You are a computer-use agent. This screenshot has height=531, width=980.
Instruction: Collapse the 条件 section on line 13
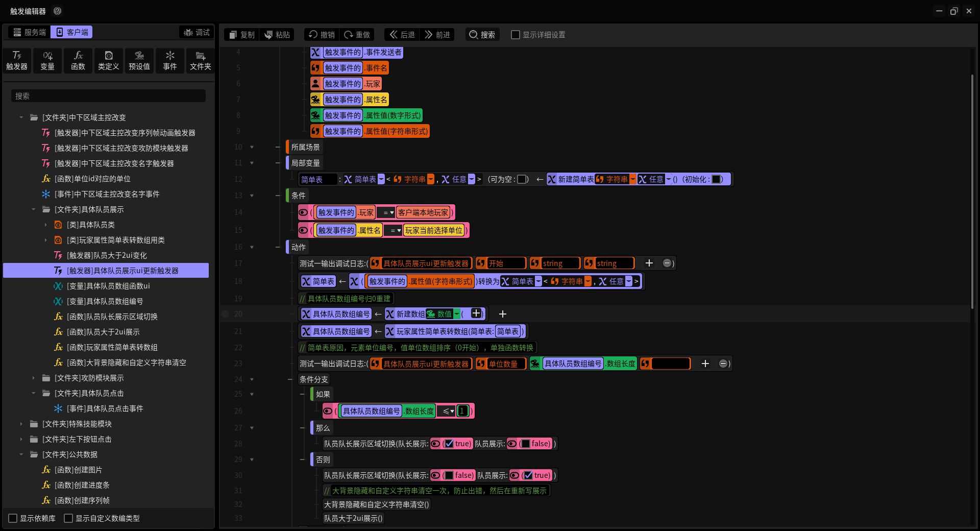coord(252,196)
